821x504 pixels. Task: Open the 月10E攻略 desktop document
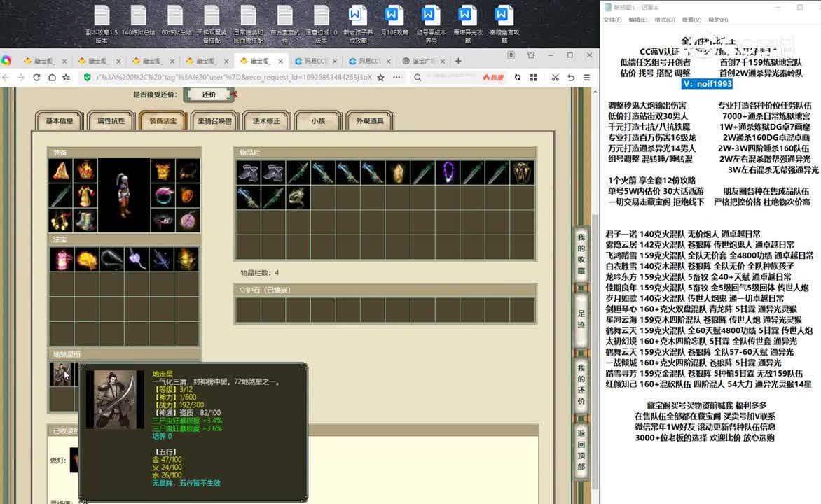pyautogui.click(x=394, y=21)
